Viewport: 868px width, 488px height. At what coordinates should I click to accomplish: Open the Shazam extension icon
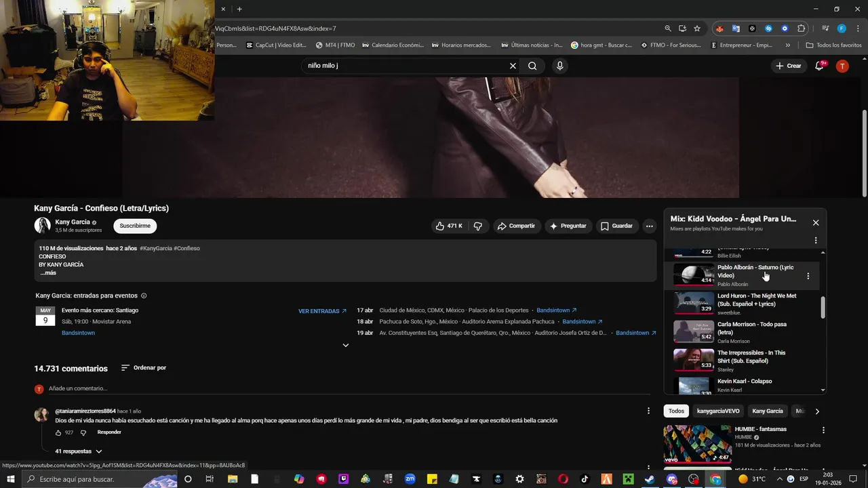pyautogui.click(x=768, y=28)
